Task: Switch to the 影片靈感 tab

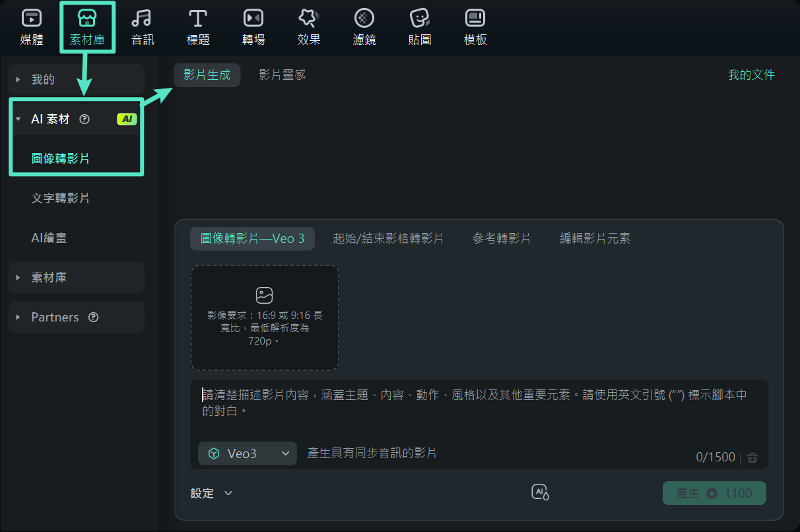Action: click(x=283, y=75)
